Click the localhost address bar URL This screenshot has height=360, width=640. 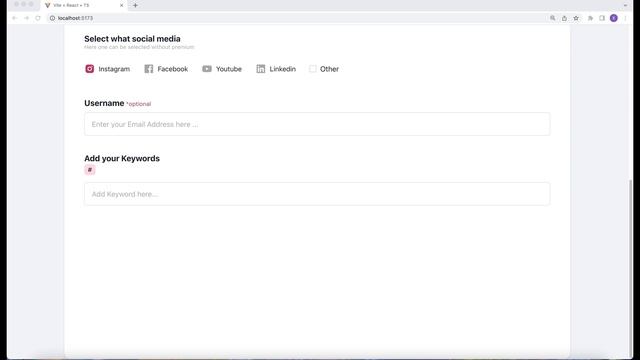tap(76, 18)
